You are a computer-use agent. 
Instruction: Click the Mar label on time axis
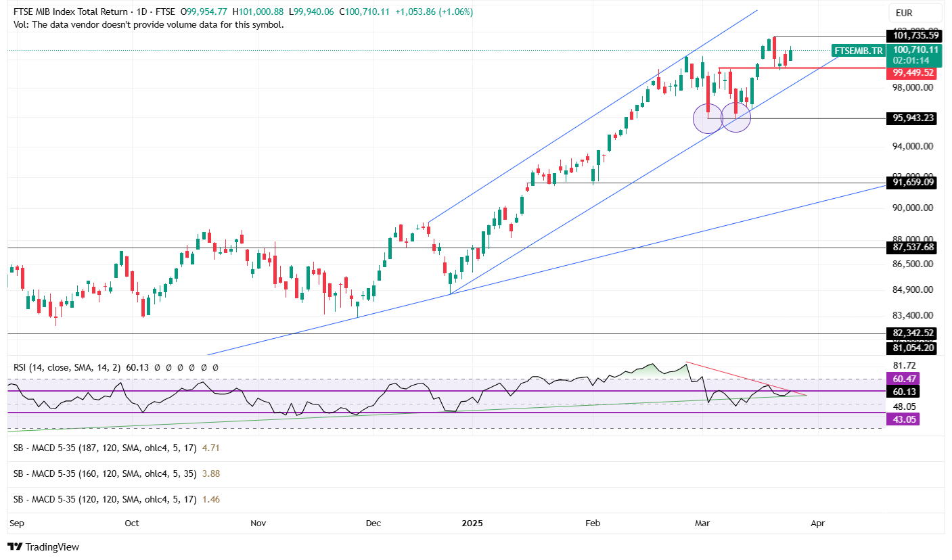pyautogui.click(x=703, y=523)
